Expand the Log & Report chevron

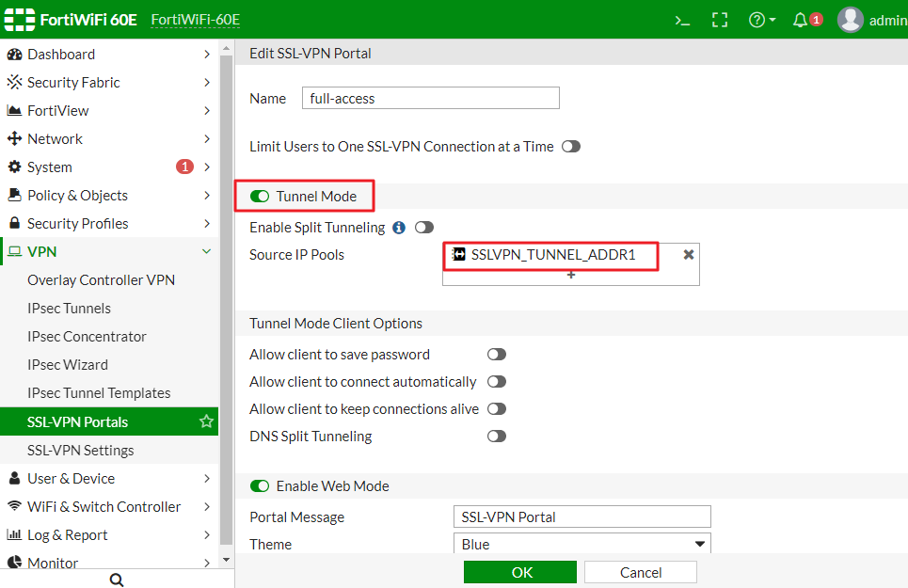click(207, 534)
